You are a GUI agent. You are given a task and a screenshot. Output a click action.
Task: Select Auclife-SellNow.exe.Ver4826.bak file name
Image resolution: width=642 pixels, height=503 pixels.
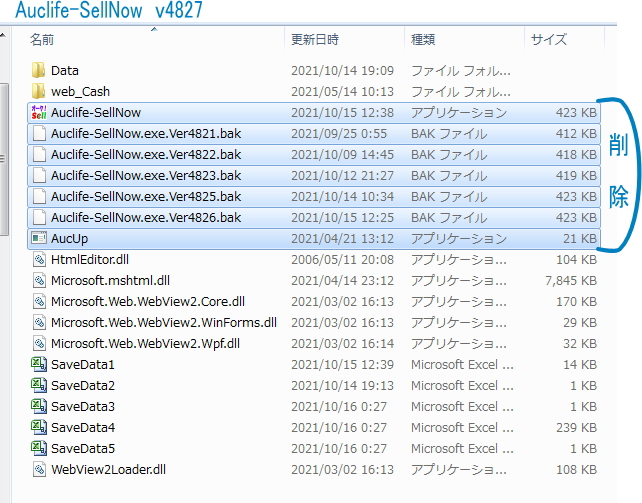146,217
